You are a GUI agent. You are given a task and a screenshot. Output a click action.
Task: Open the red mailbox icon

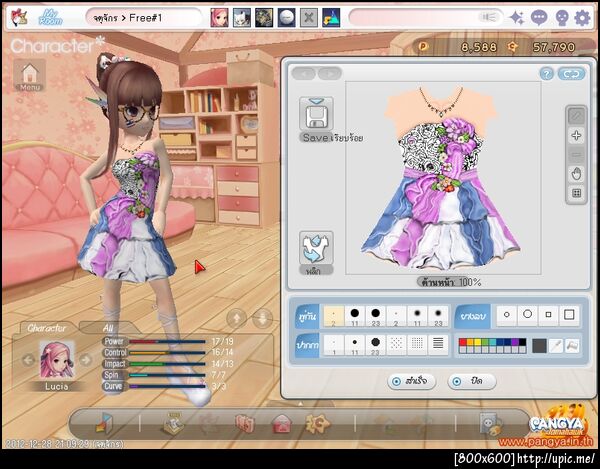[x=282, y=424]
